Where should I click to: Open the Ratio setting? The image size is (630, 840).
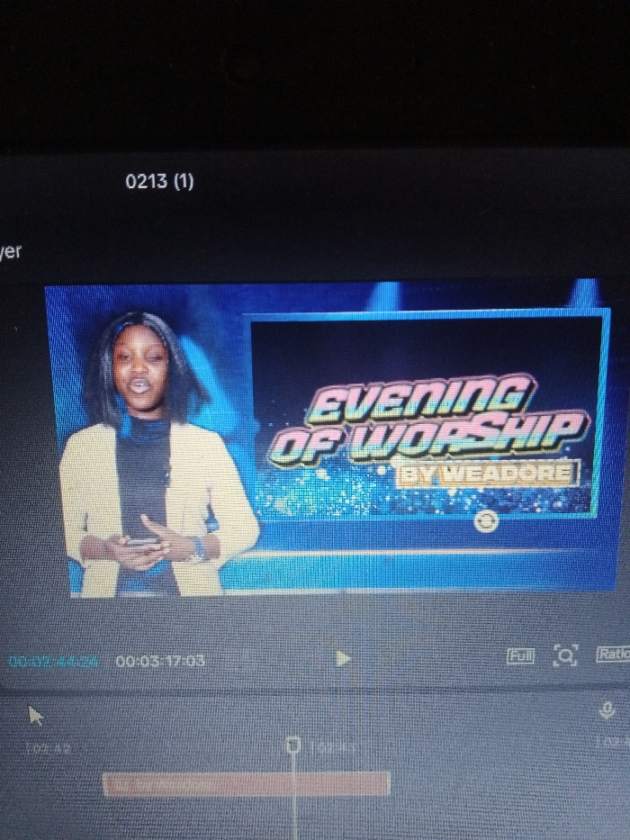(x=614, y=654)
